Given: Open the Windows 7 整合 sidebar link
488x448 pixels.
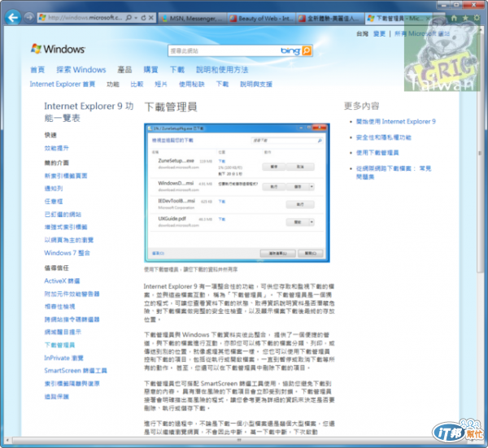Looking at the screenshot, I should [67, 253].
